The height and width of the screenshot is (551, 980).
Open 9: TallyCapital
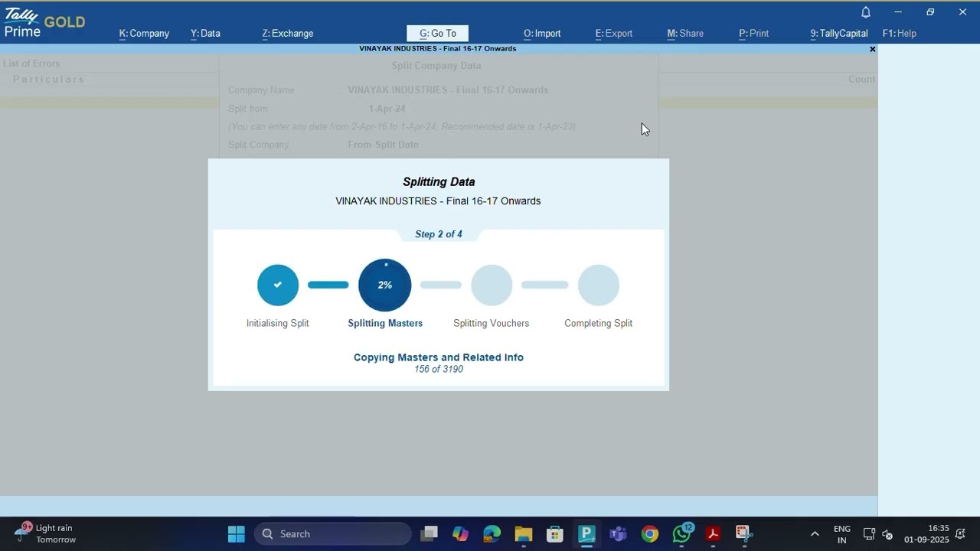[x=839, y=34]
